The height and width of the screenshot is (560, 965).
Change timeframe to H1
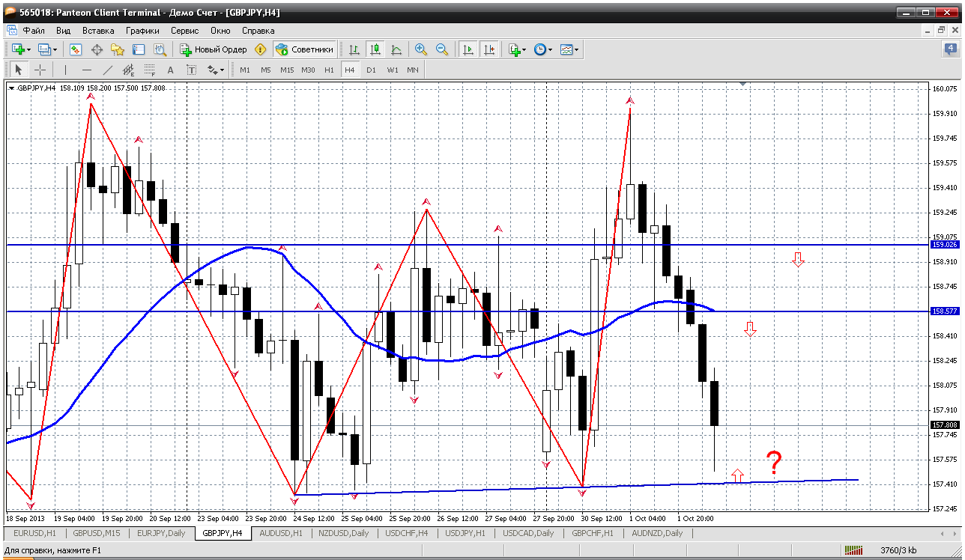(x=329, y=70)
